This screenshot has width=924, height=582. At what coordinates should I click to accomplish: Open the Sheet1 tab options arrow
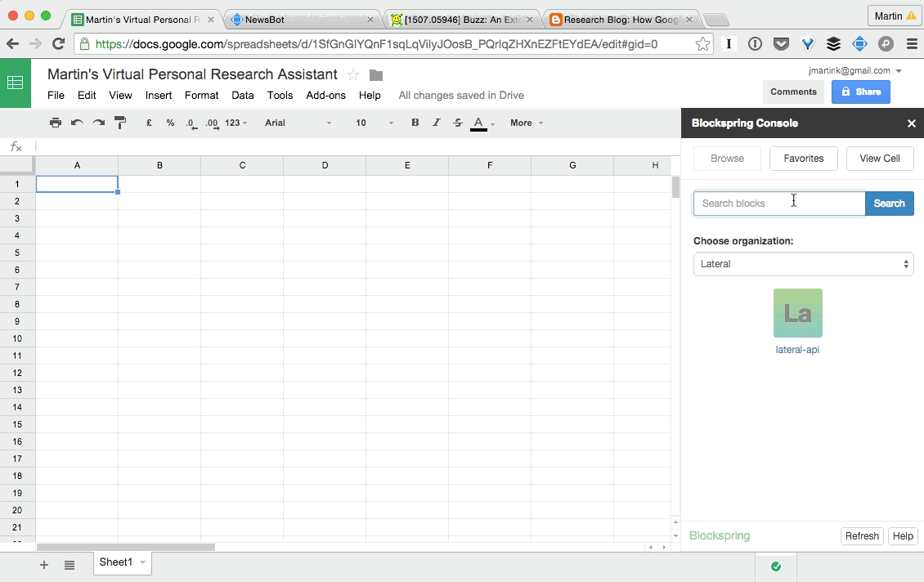[142, 562]
